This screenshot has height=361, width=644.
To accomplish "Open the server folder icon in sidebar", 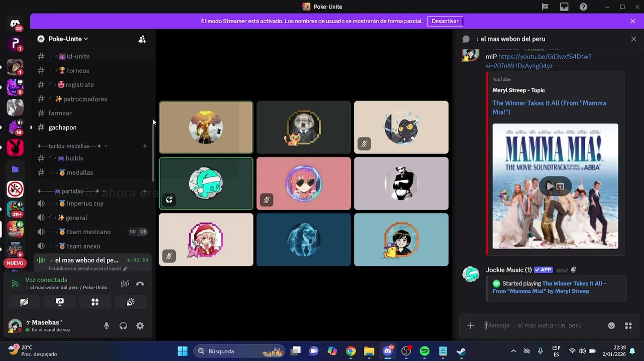I will [x=15, y=169].
